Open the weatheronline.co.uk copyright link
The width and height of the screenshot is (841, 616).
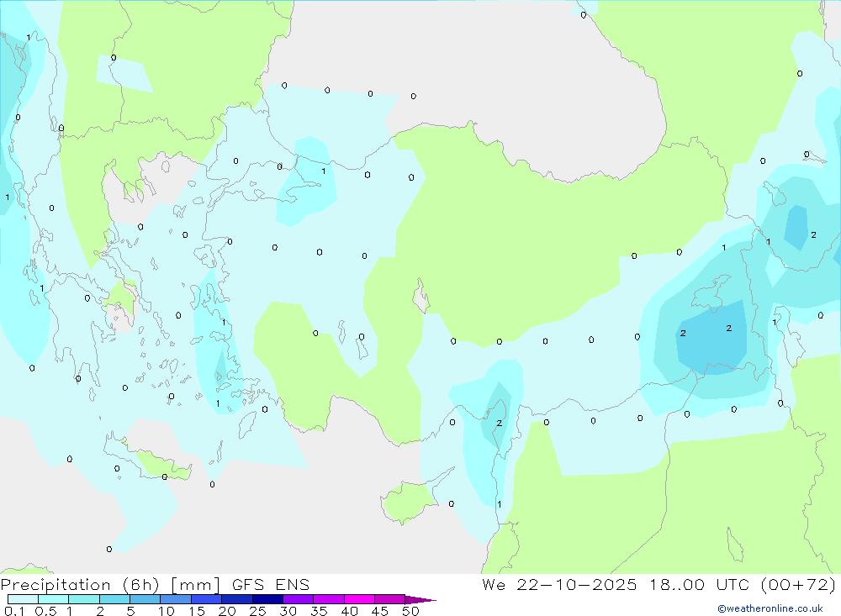coord(770,608)
